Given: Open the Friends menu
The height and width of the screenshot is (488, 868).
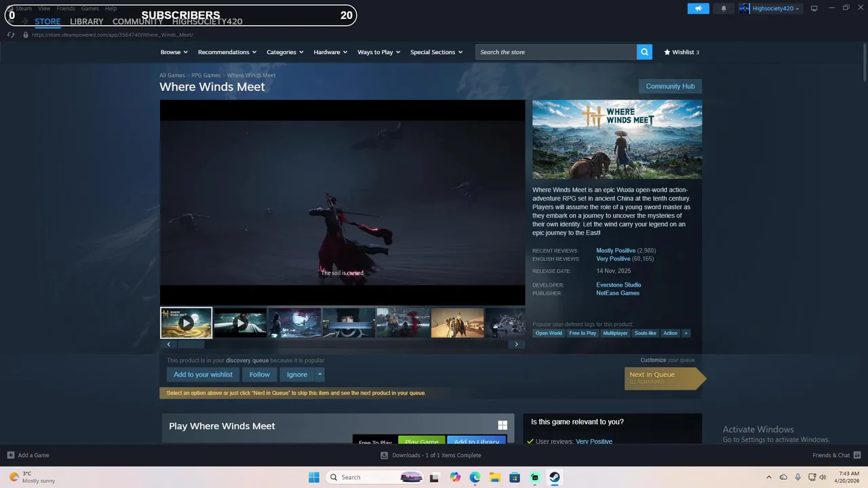Looking at the screenshot, I should (x=66, y=8).
